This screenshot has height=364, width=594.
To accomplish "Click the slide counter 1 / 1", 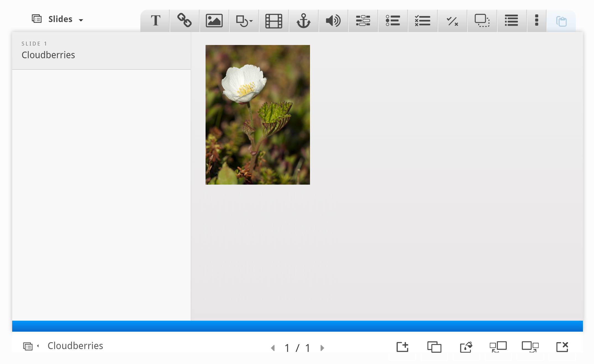I will 298,348.
